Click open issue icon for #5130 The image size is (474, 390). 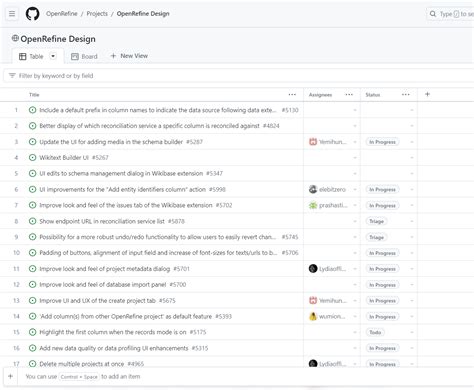point(32,110)
